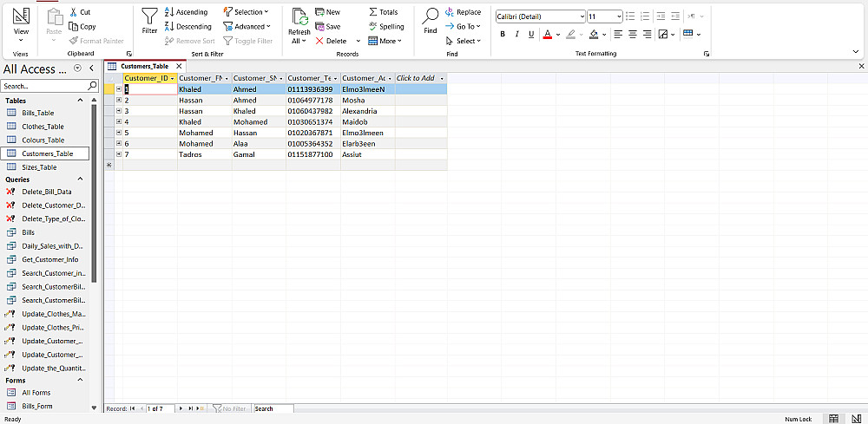Open the Advanced filter dropdown
Image resolution: width=868 pixels, height=424 pixels.
click(x=247, y=26)
